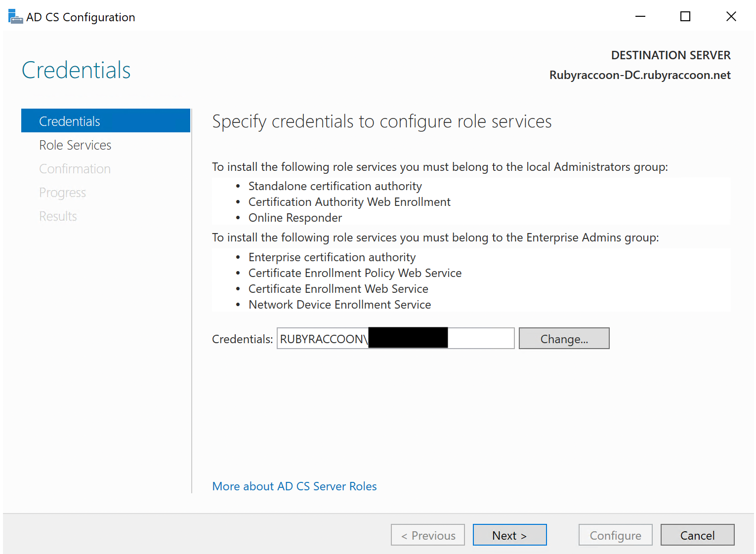Click the Previous button
The image size is (756, 554).
427,535
